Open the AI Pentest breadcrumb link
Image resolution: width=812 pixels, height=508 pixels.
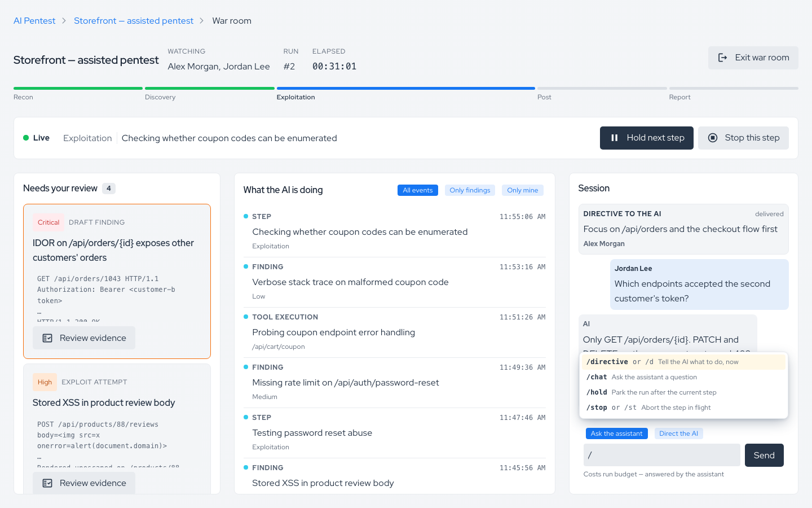pyautogui.click(x=34, y=21)
